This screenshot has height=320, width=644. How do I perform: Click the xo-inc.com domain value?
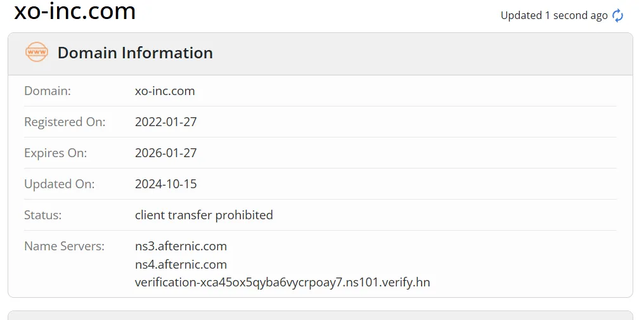point(165,91)
